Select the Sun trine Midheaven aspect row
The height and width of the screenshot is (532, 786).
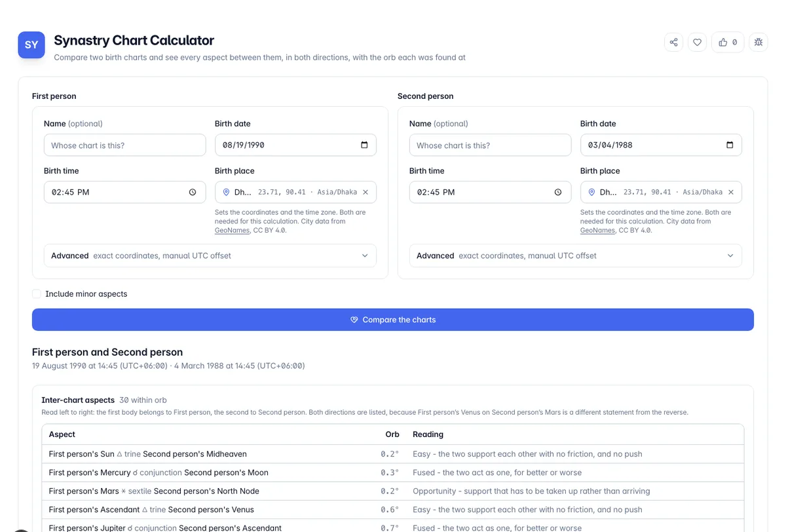[x=393, y=454]
